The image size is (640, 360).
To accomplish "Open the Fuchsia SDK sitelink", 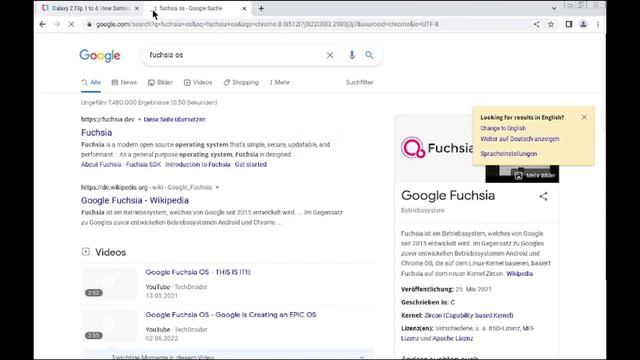I will pos(143,164).
